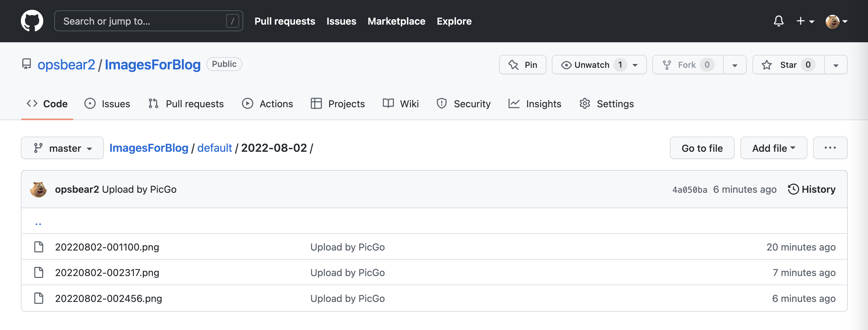Star the repository
Image resolution: width=868 pixels, height=330 pixels.
click(788, 65)
